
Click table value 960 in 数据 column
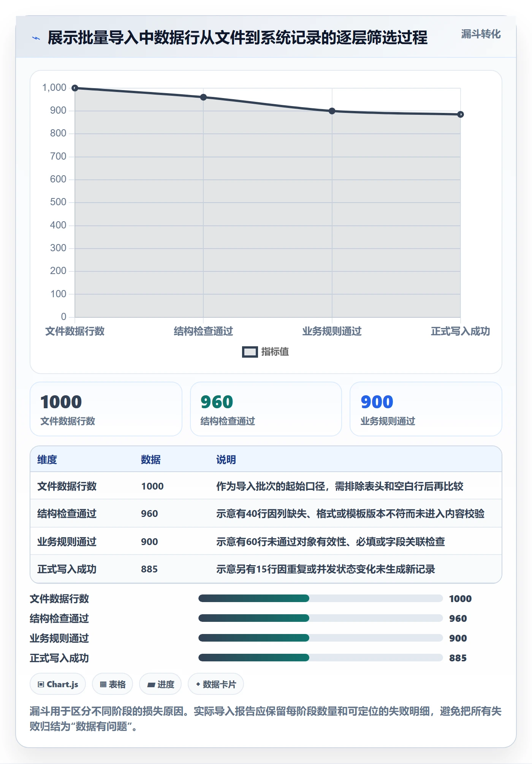(x=149, y=514)
